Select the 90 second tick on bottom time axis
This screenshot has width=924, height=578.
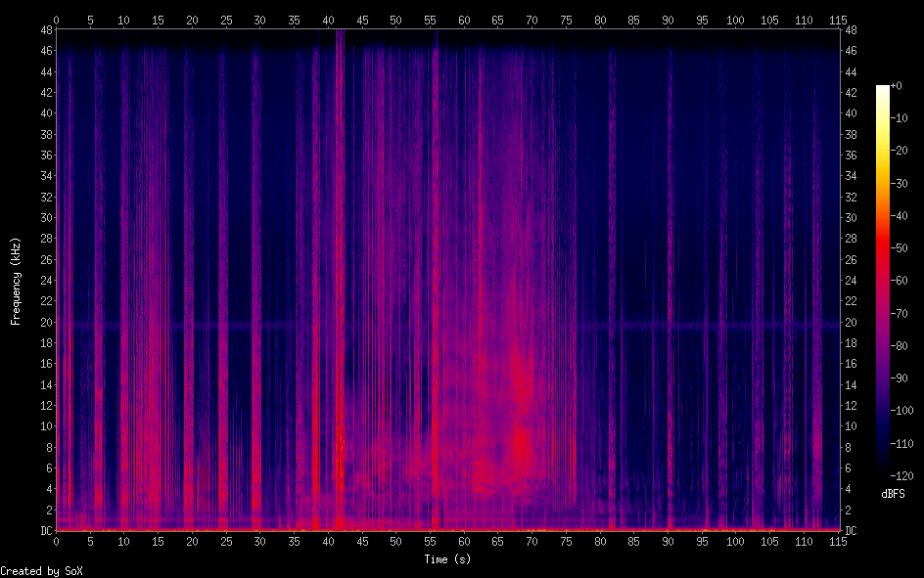668,542
